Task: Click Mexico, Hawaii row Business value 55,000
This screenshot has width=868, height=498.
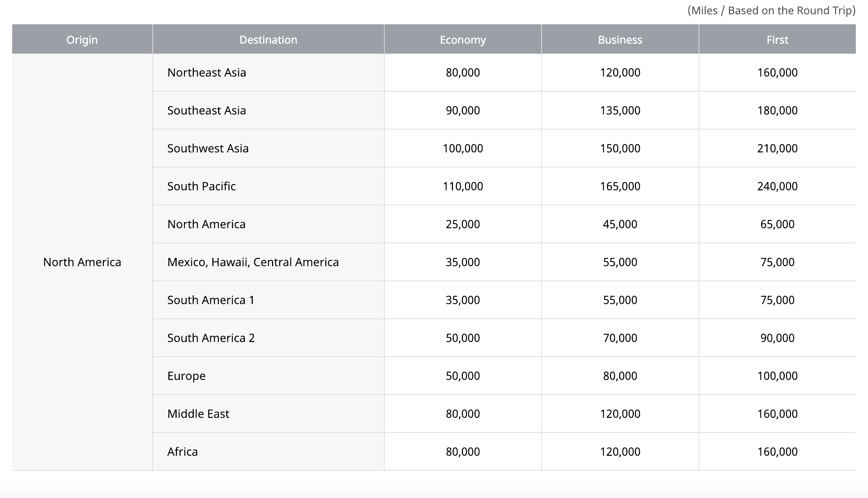Action: [620, 262]
